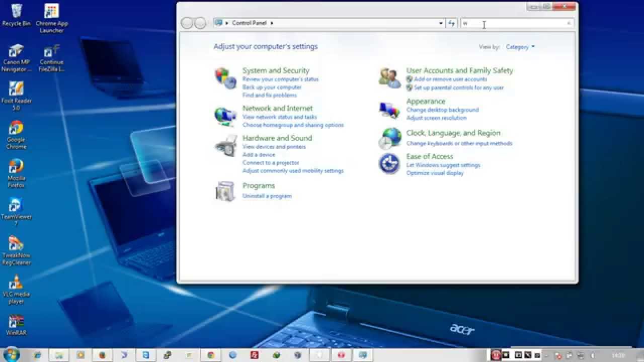Click the Control Panel breadcrumb in address bar
The image size is (644, 362).
[249, 23]
